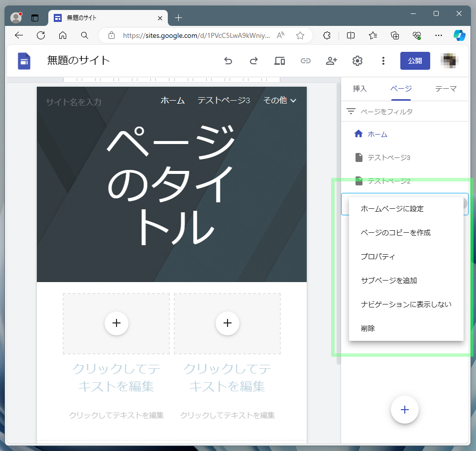
Task: Click the browser address bar URL
Action: [196, 35]
